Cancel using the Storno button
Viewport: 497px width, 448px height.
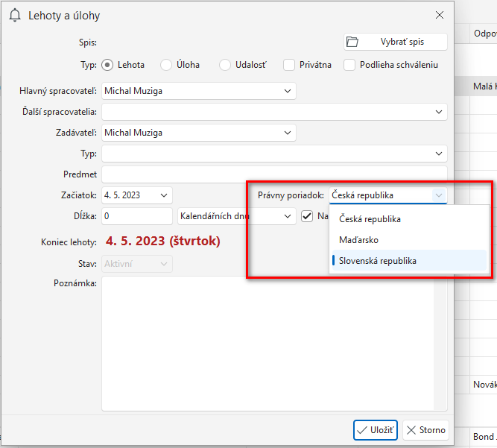pyautogui.click(x=425, y=430)
